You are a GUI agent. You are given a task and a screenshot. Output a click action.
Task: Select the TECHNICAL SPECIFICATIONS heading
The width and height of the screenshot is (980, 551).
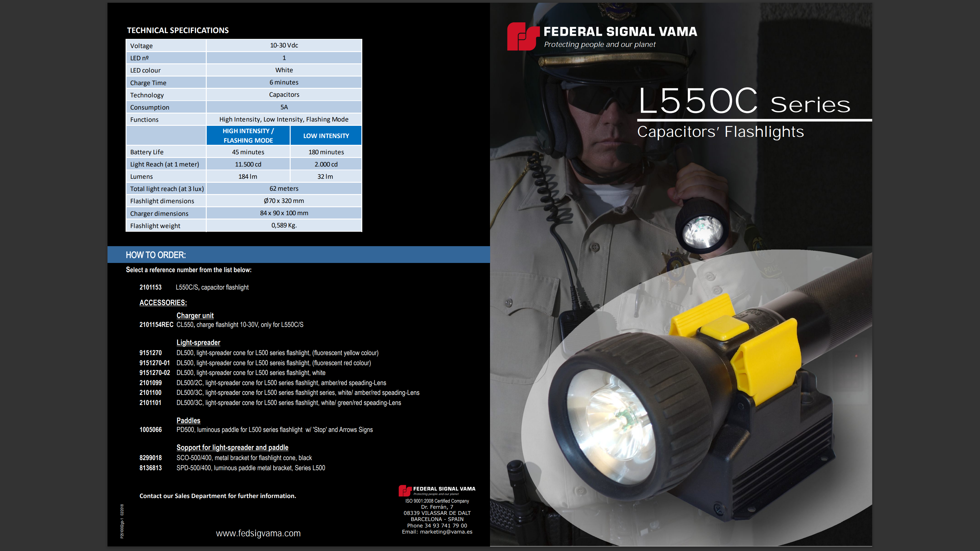click(178, 30)
